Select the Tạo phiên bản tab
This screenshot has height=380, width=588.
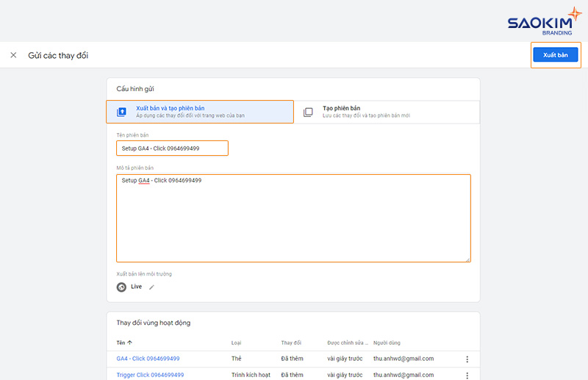coord(387,112)
